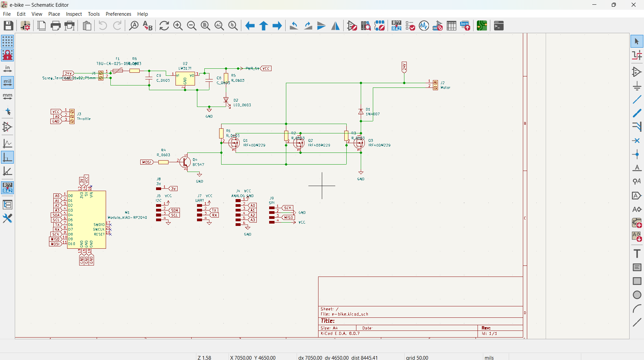
Task: Open the symbol editor
Action: tap(352, 25)
